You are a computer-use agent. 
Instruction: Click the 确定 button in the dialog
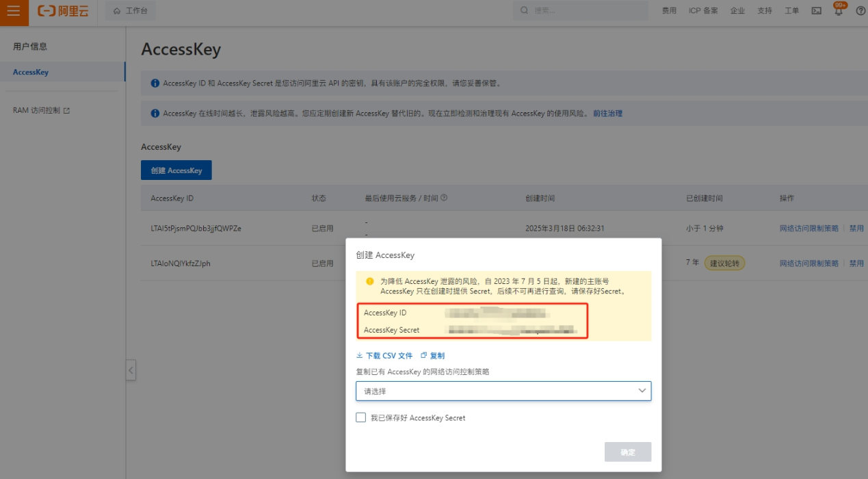628,452
